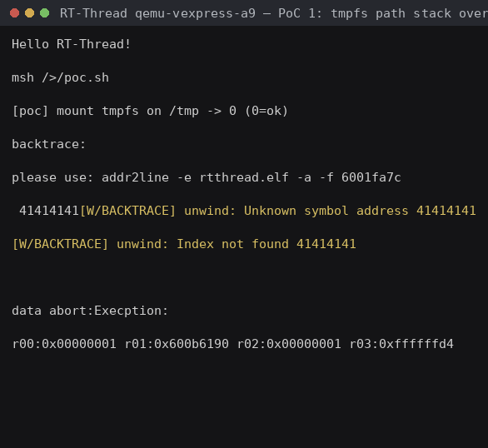Click the Hello RT-Thread! line
The height and width of the screenshot is (448, 488).
click(72, 44)
